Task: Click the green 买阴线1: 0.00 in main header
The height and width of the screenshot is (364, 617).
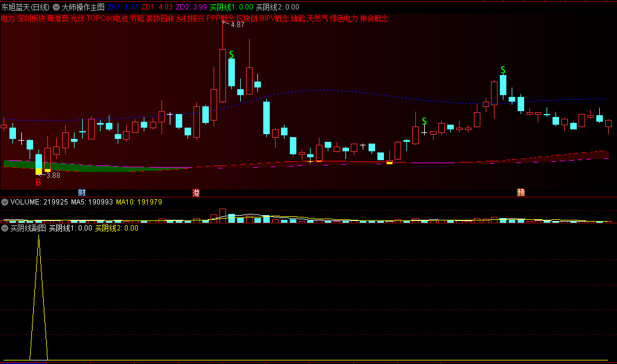Action: point(231,7)
